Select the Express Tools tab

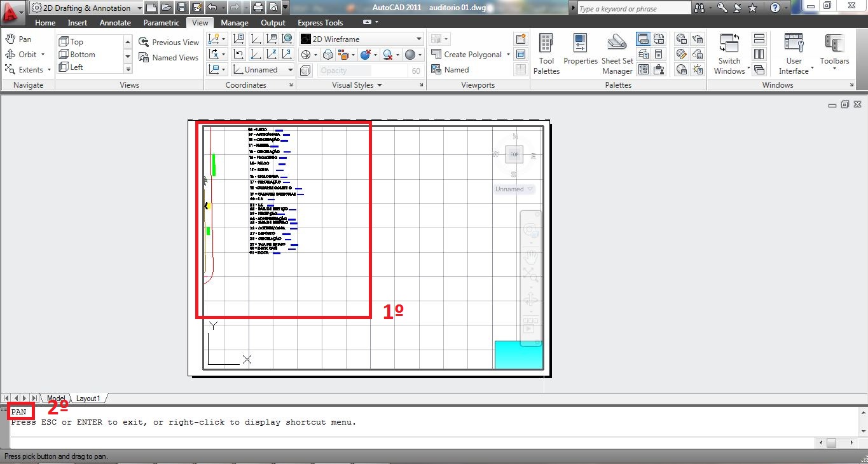(x=320, y=23)
